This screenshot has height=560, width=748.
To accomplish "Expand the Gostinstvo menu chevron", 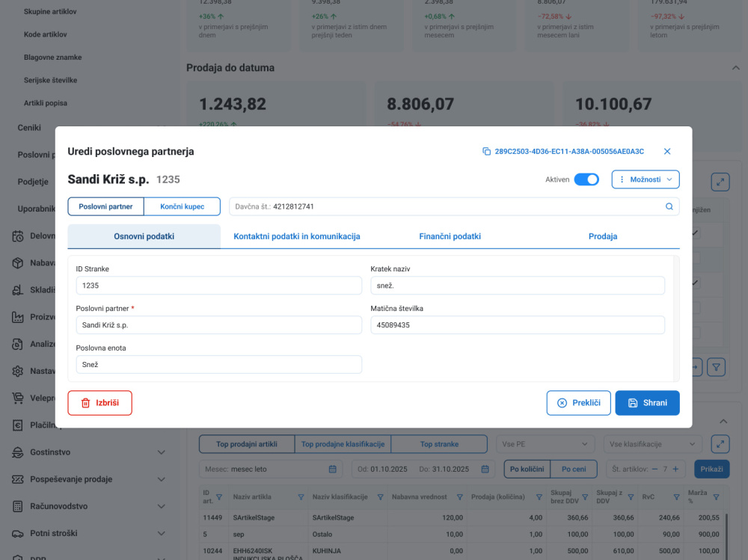I will 162,452.
